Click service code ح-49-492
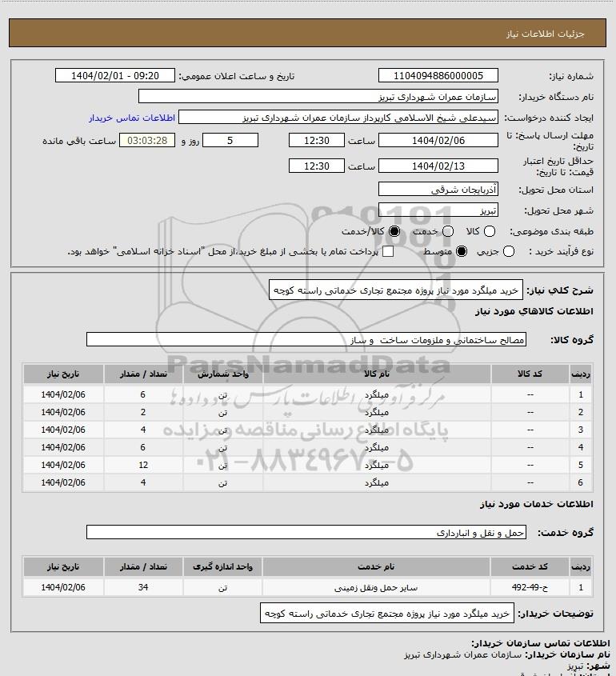 point(530,587)
